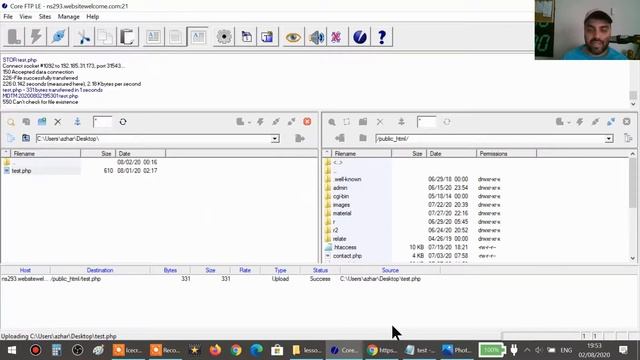Open Firefox from the taskbar

coord(215,350)
